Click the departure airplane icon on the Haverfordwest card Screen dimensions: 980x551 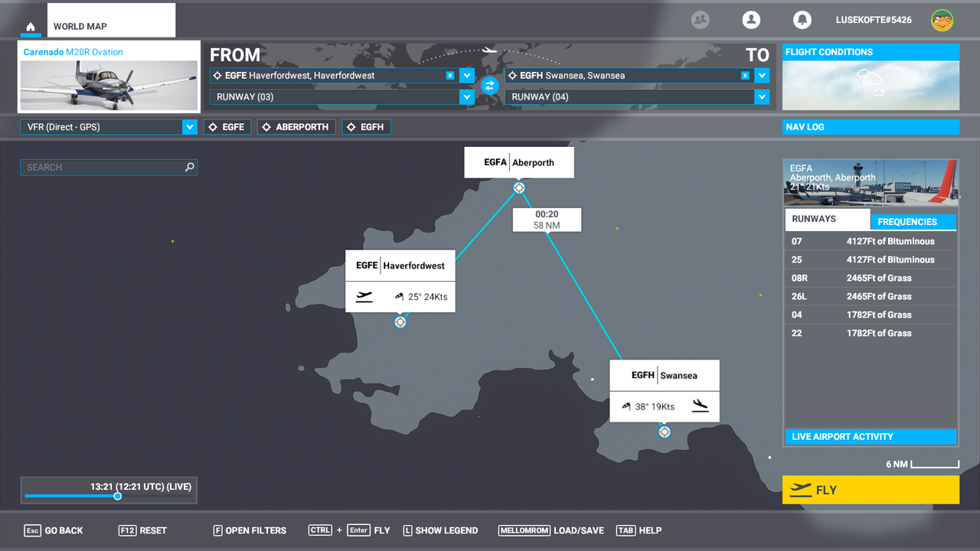point(364,296)
